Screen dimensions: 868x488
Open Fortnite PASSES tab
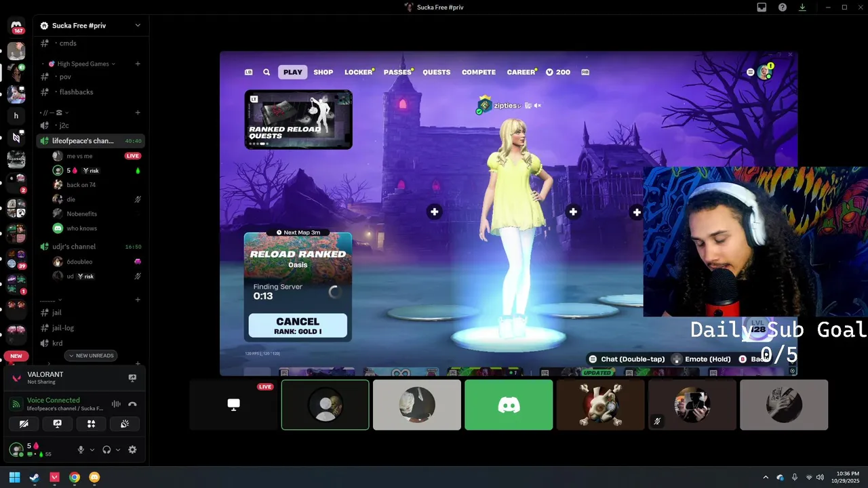(x=397, y=72)
